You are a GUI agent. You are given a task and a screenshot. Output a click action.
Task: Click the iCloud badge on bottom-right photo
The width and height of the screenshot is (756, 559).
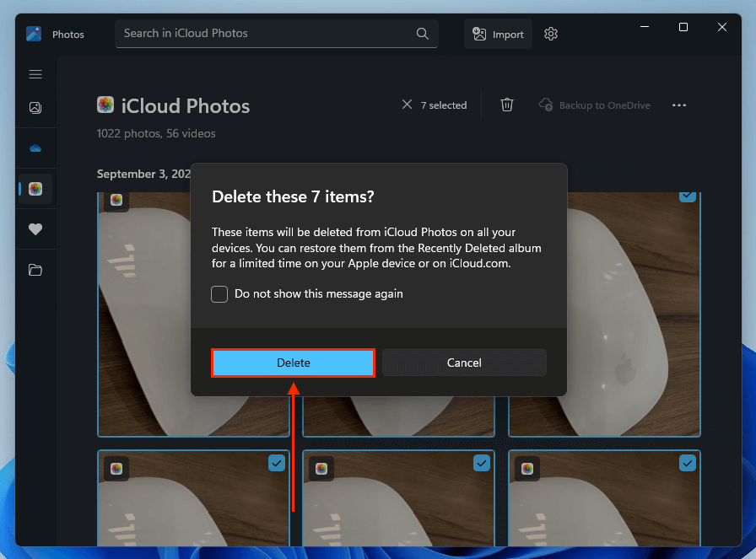click(x=527, y=469)
